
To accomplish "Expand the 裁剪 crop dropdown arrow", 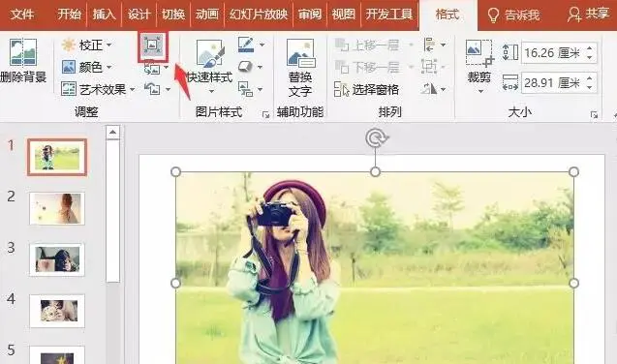I will 480,92.
